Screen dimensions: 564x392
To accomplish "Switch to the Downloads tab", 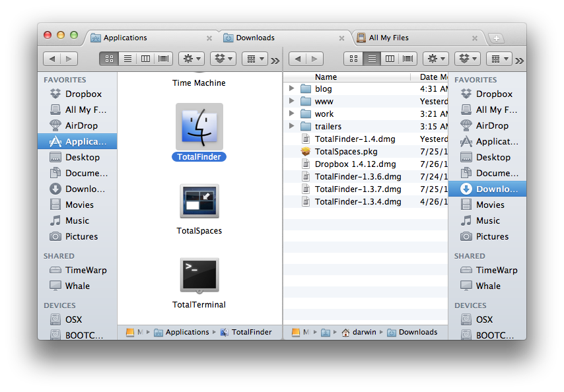I will pos(284,38).
